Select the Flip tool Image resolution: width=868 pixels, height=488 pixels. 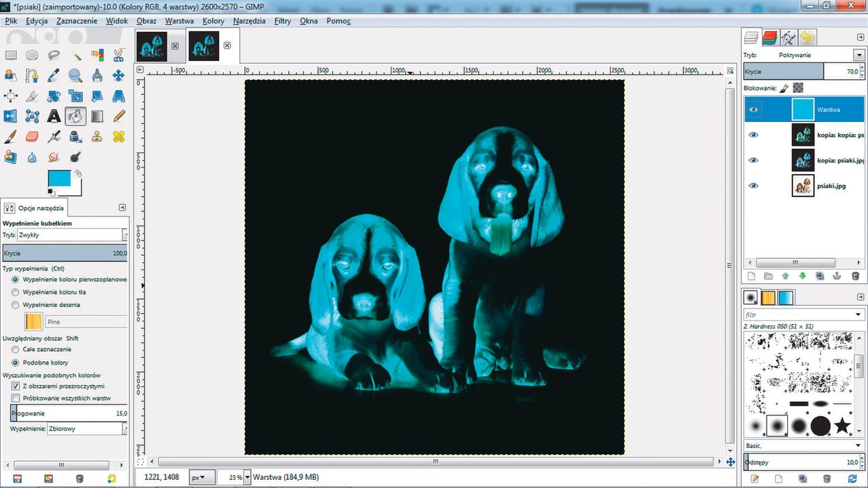11,117
